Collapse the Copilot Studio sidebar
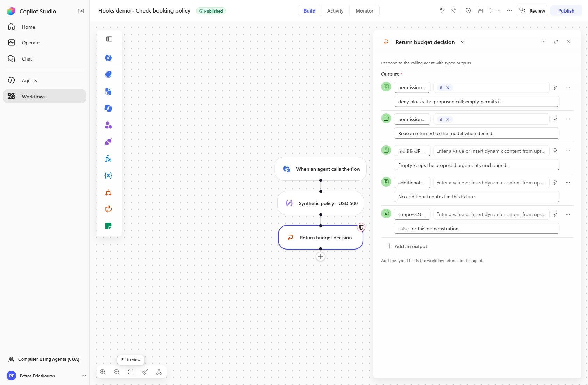 (81, 11)
